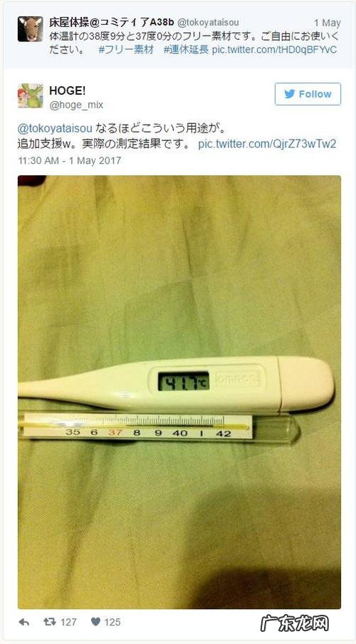
Task: Click the reply arrow icon
Action: click(x=23, y=622)
